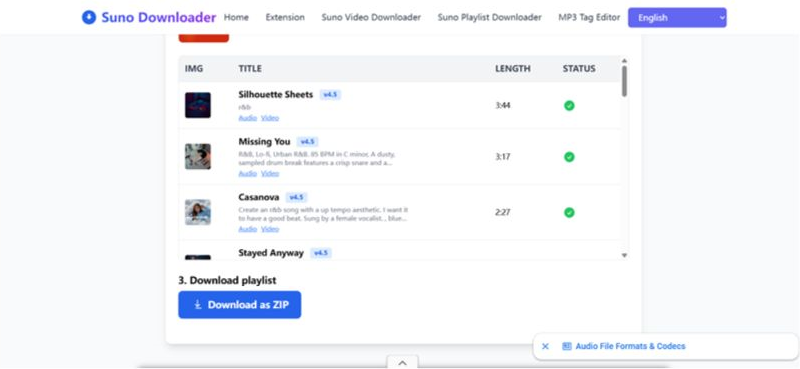Screen dimensions: 800x369
Task: Click the Suno Downloader logo icon
Action: point(89,18)
